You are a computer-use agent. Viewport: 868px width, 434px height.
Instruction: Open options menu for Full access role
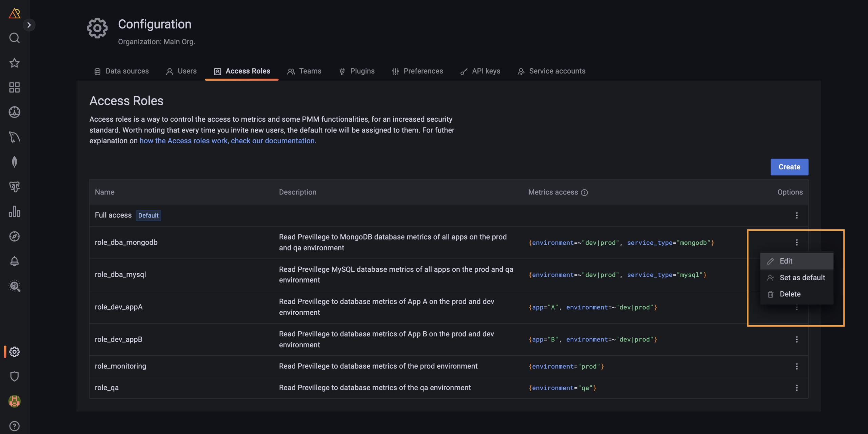pos(796,215)
